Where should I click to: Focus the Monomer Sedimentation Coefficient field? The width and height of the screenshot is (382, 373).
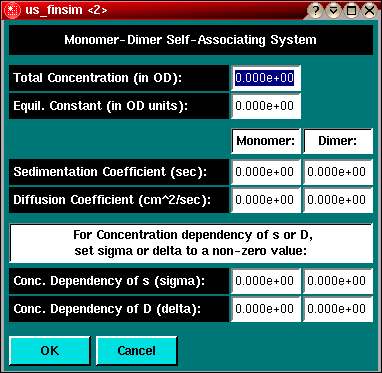click(266, 172)
